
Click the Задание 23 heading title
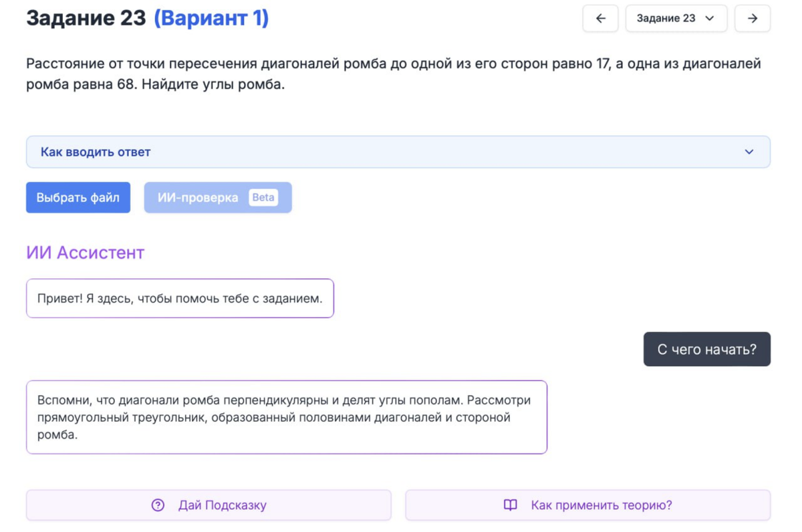click(x=86, y=18)
